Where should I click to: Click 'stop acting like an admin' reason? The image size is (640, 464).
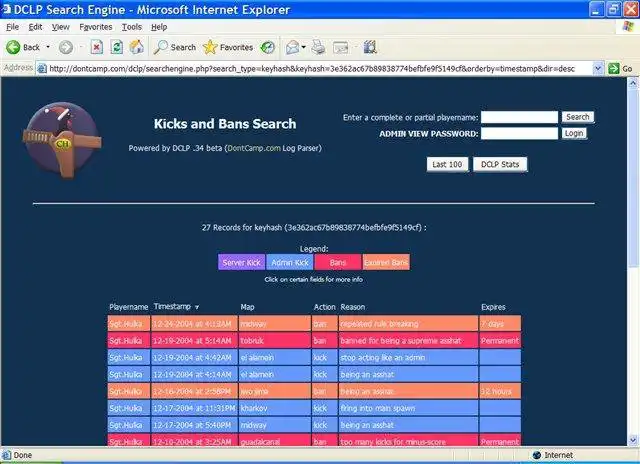(408, 357)
